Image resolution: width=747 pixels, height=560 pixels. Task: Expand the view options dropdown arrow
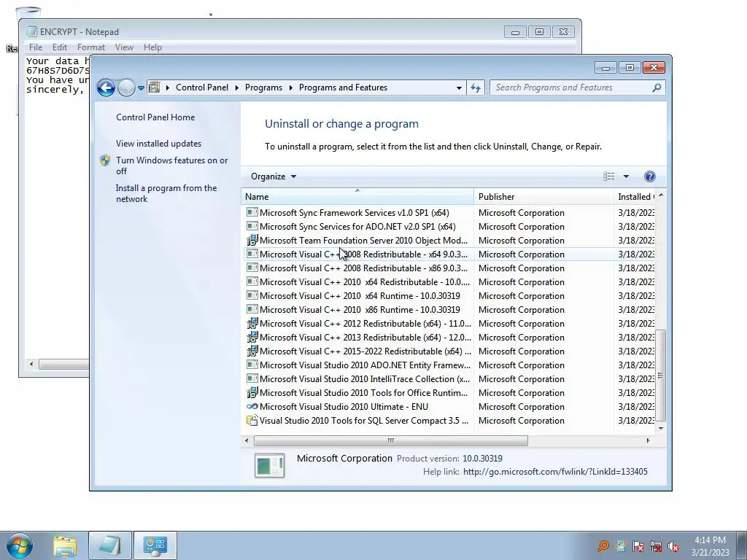coord(626,176)
